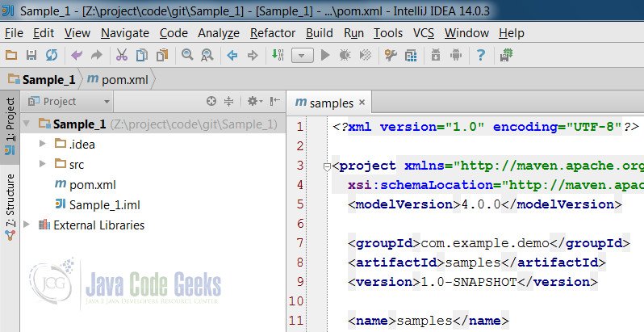Click the com.example.demo groupId text

click(x=485, y=243)
